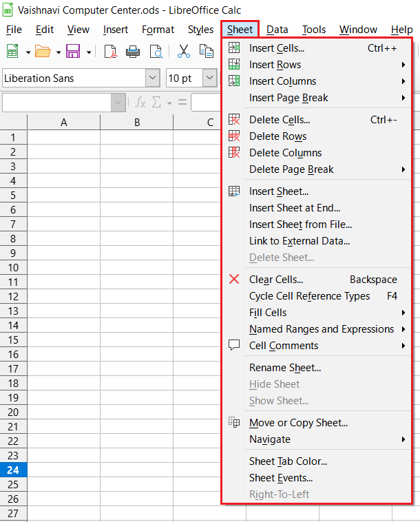The image size is (420, 522).
Task: Expand the Cell Comments submenu
Action: coord(317,346)
